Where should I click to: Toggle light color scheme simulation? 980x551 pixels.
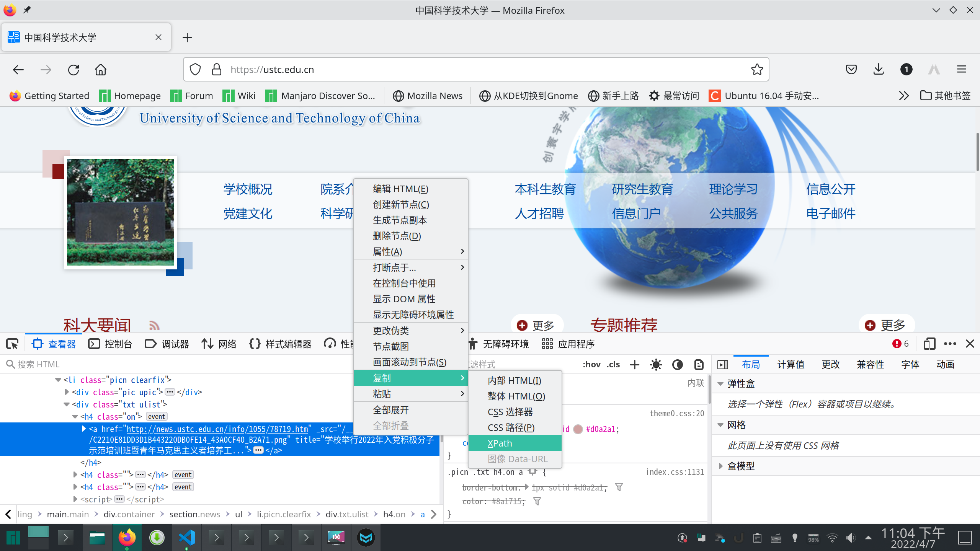[656, 365]
